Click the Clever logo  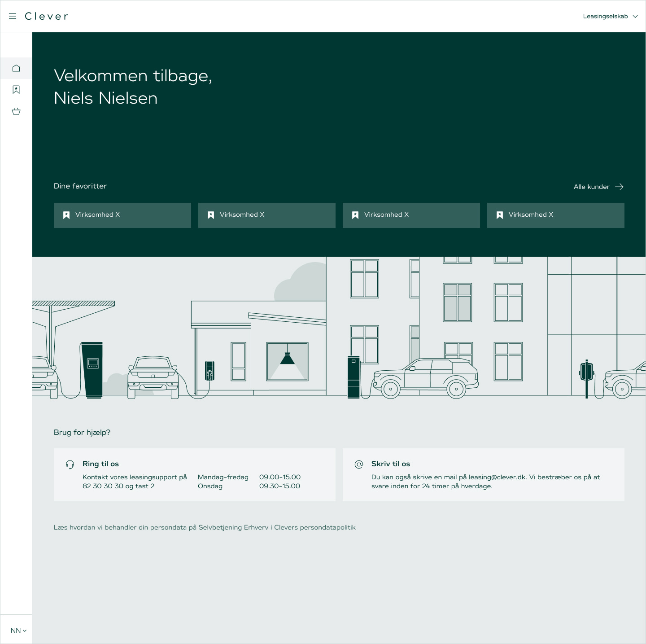pos(46,16)
